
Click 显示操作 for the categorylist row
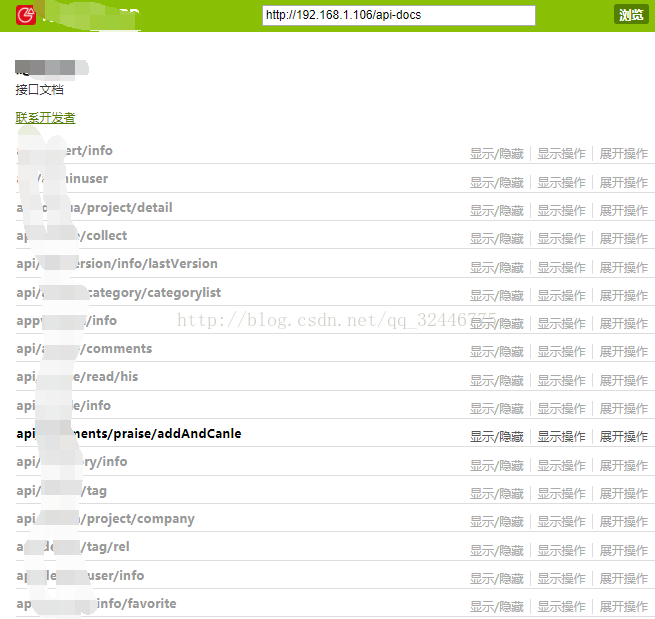coord(561,295)
